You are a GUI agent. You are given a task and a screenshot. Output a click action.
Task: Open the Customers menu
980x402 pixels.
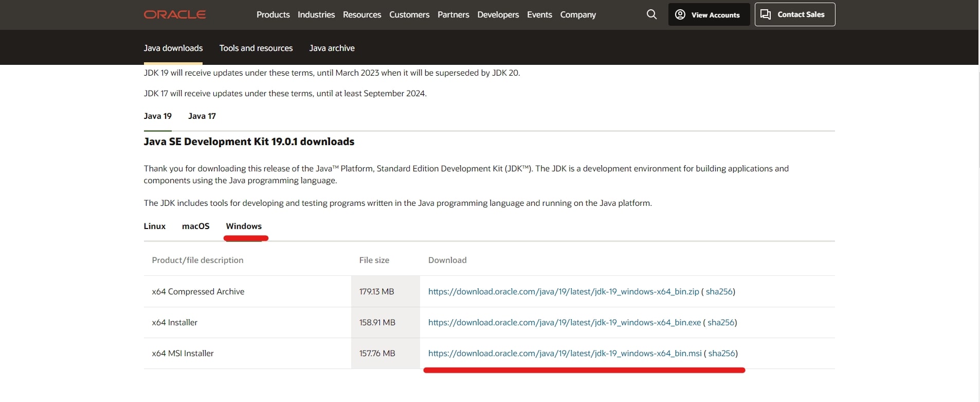pos(409,14)
